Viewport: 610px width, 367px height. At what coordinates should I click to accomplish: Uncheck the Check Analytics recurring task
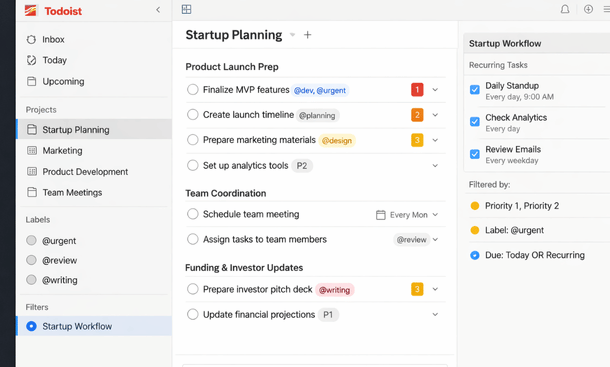click(475, 122)
